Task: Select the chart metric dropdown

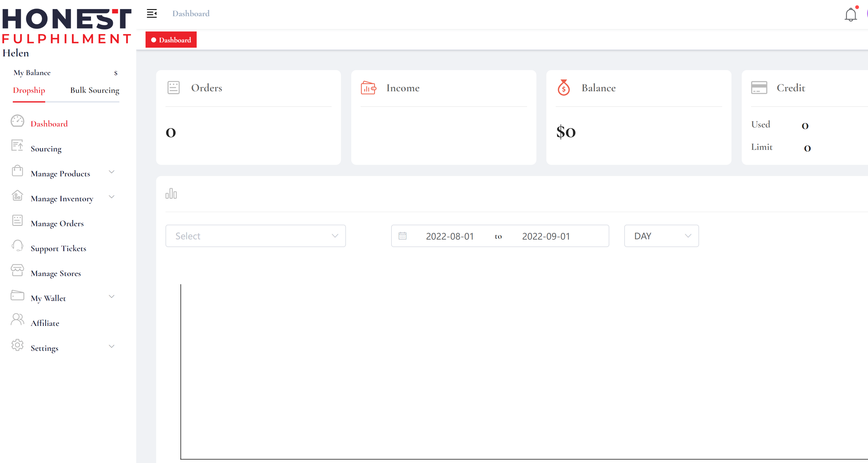Action: (x=256, y=236)
